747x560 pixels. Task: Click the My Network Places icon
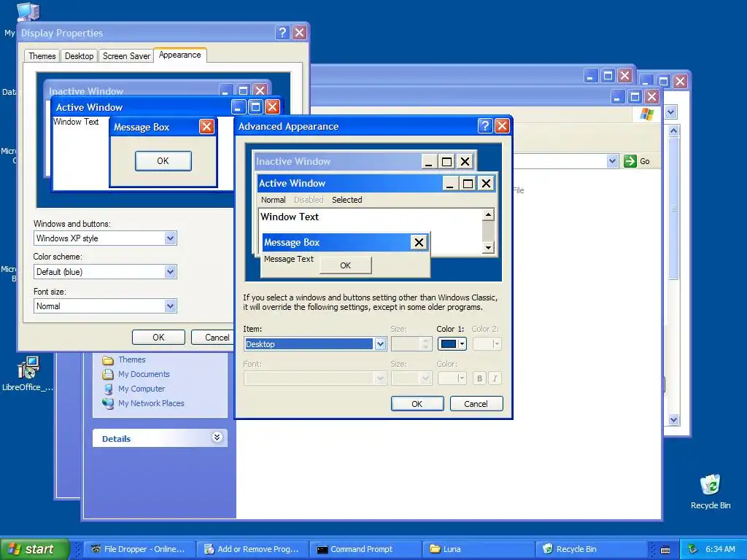coord(108,403)
